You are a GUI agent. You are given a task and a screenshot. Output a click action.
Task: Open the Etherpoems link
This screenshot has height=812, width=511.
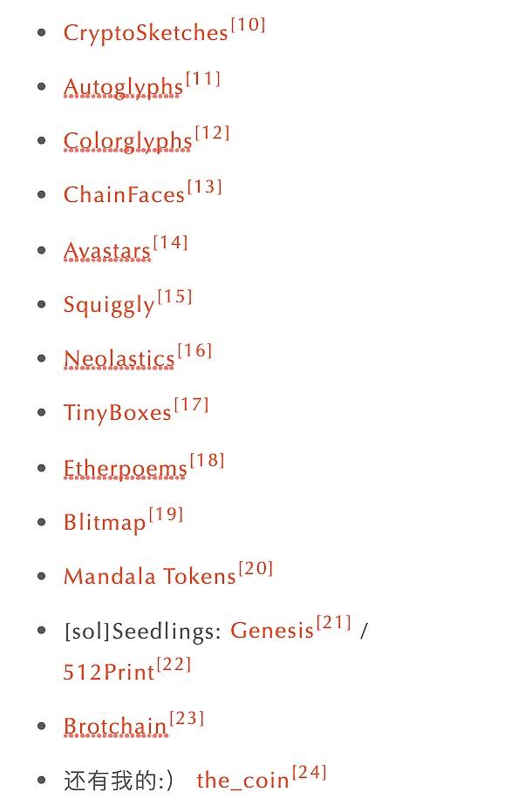pos(125,469)
